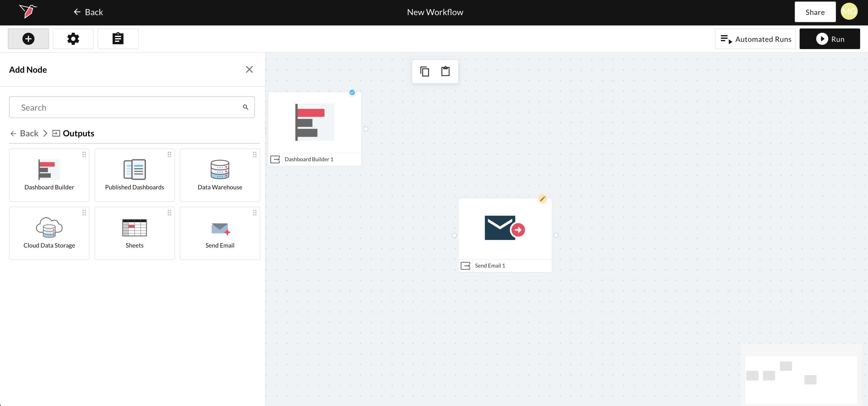Viewport: 868px width, 406px height.
Task: Open the Automated Runs menu
Action: (x=755, y=39)
